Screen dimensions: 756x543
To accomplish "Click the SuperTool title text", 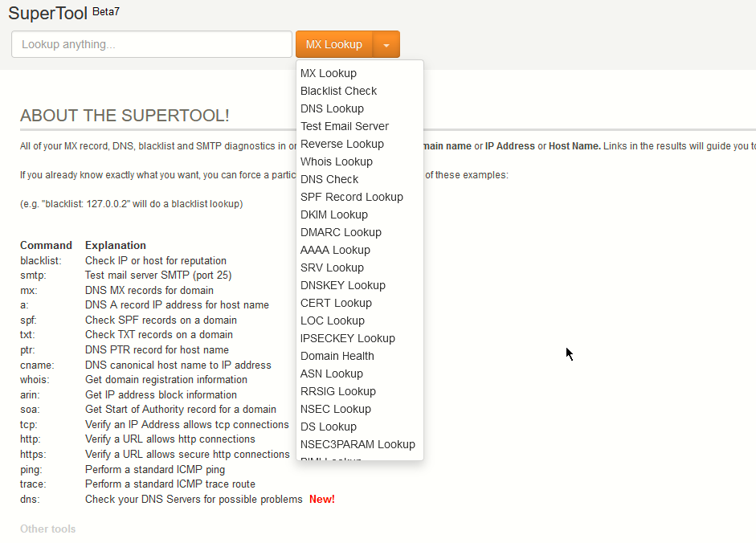I will [x=47, y=14].
